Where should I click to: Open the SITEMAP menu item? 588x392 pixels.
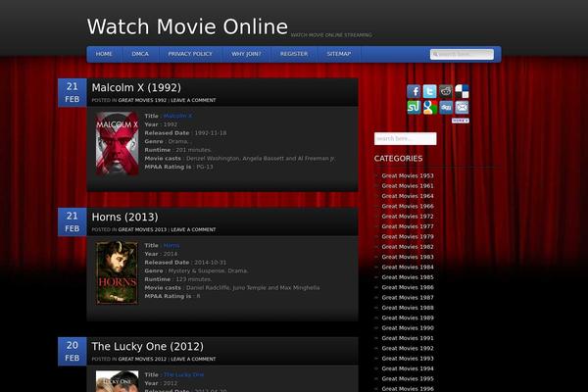click(x=339, y=54)
